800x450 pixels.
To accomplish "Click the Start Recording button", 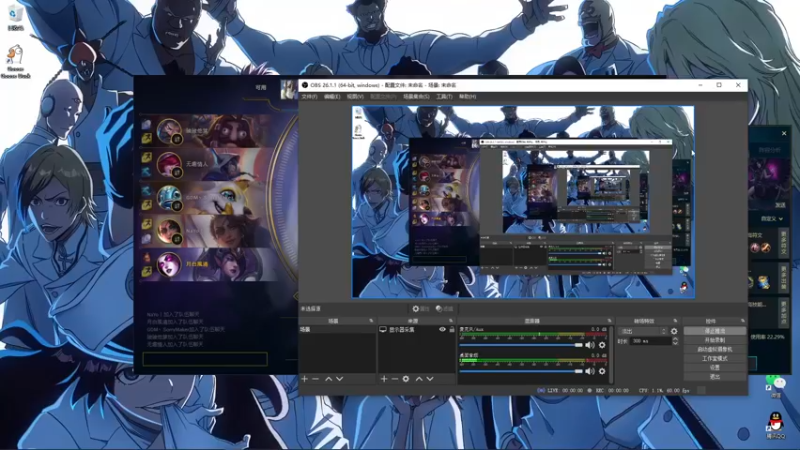I will coord(714,340).
